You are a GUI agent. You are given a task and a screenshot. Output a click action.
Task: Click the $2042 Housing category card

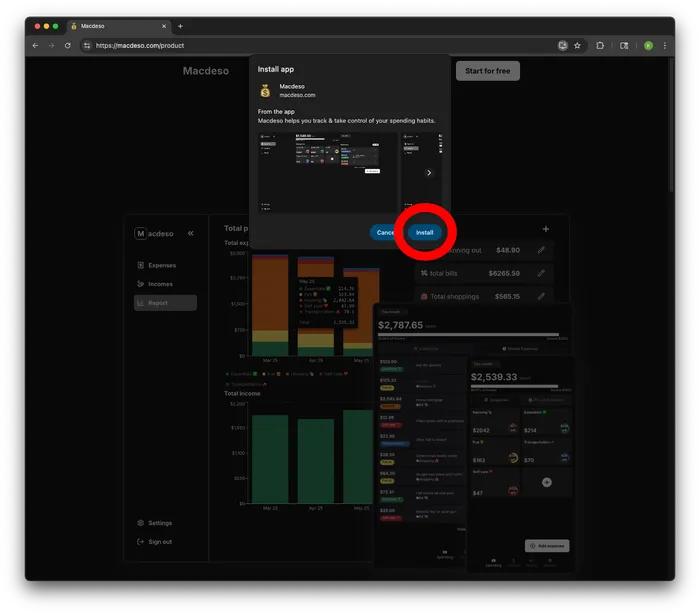click(x=495, y=422)
